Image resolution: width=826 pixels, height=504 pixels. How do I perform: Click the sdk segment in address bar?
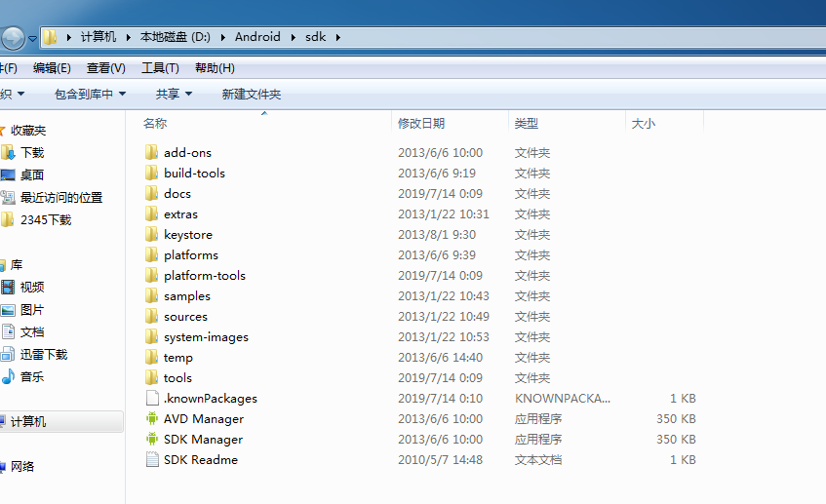click(316, 37)
